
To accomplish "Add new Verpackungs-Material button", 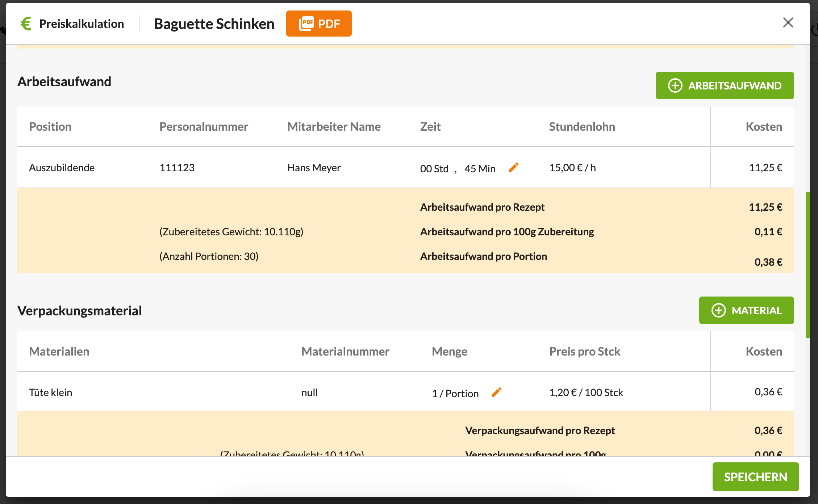I will (746, 310).
